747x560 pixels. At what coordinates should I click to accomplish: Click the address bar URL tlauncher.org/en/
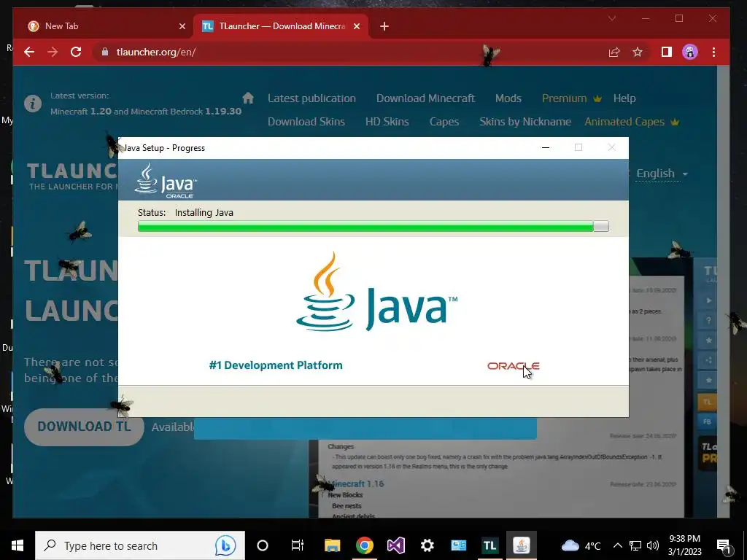[156, 52]
